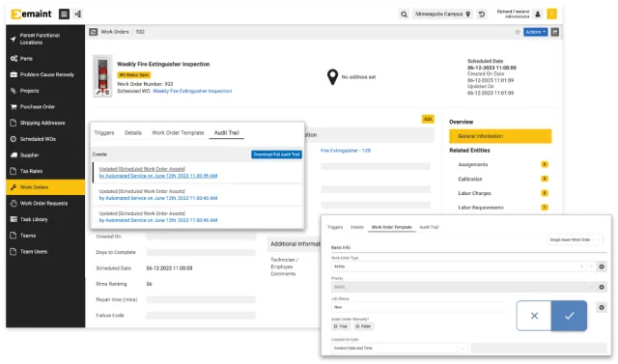618x364 pixels.
Task: Click the add icon beside Priority field
Action: [602, 287]
